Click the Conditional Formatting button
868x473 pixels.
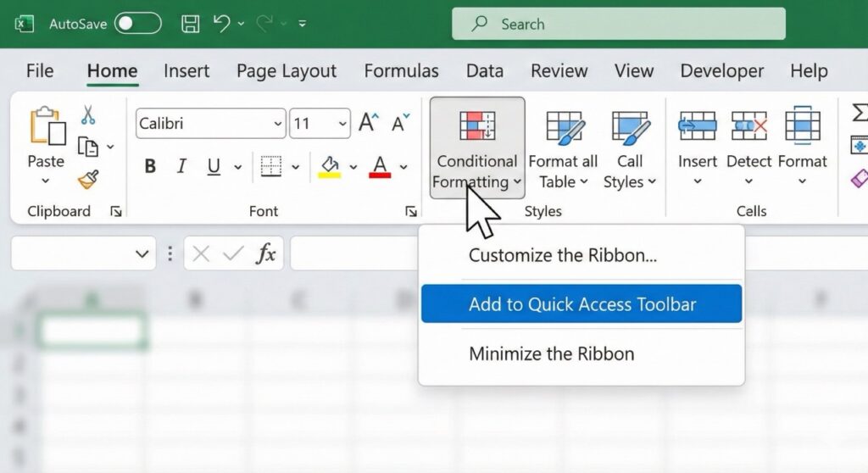[476, 148]
